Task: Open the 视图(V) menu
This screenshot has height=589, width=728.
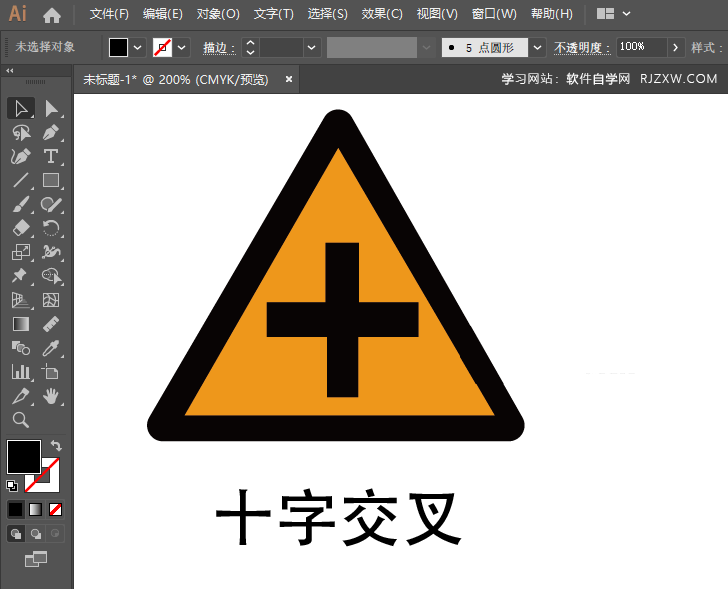Action: (x=437, y=14)
